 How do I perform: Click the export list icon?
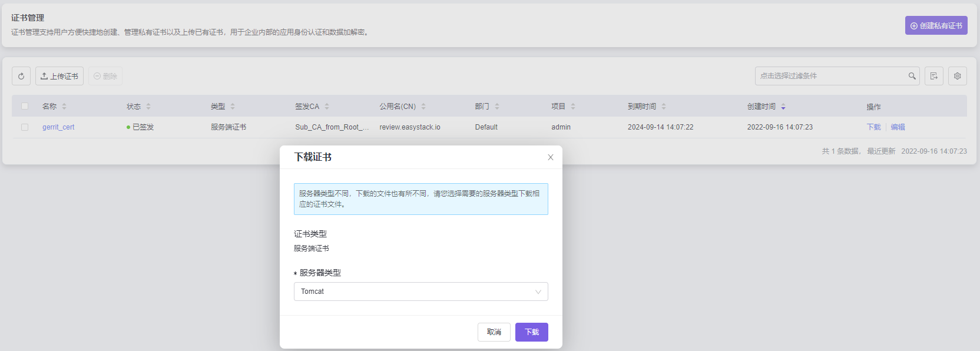tap(933, 76)
